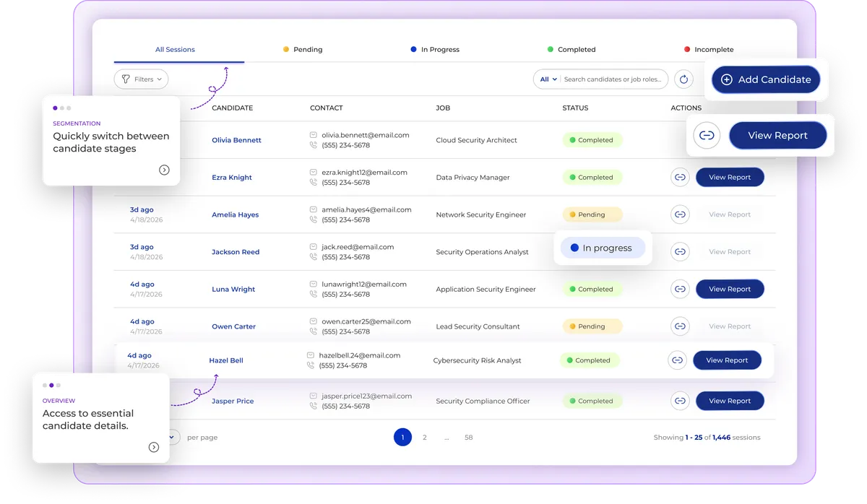Copy link for Amelia Hayes row
The image size is (867, 504).
click(x=680, y=214)
